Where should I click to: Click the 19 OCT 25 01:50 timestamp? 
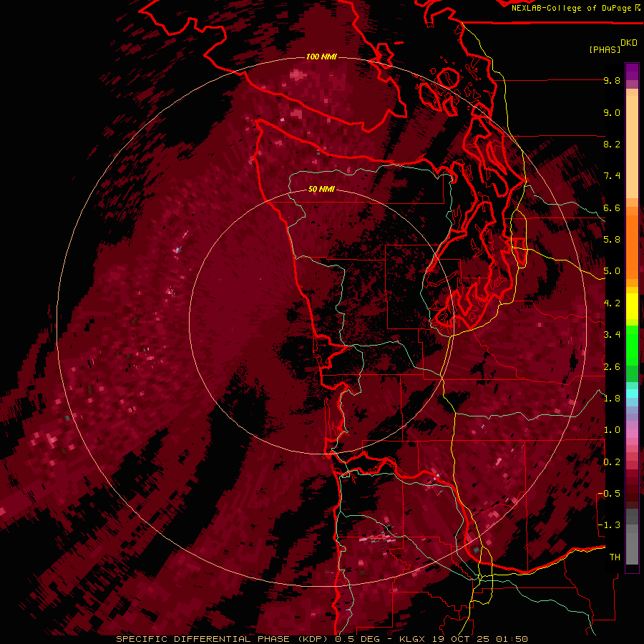[x=479, y=639]
